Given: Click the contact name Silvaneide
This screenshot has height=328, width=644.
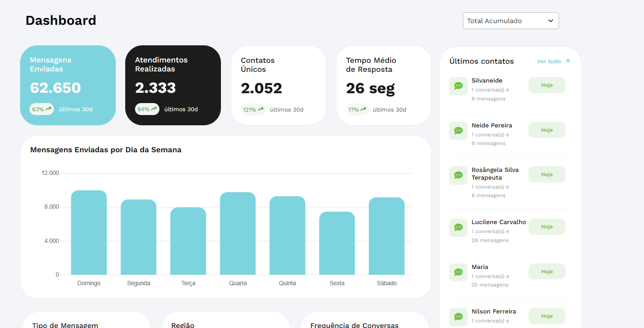Looking at the screenshot, I should [x=487, y=80].
